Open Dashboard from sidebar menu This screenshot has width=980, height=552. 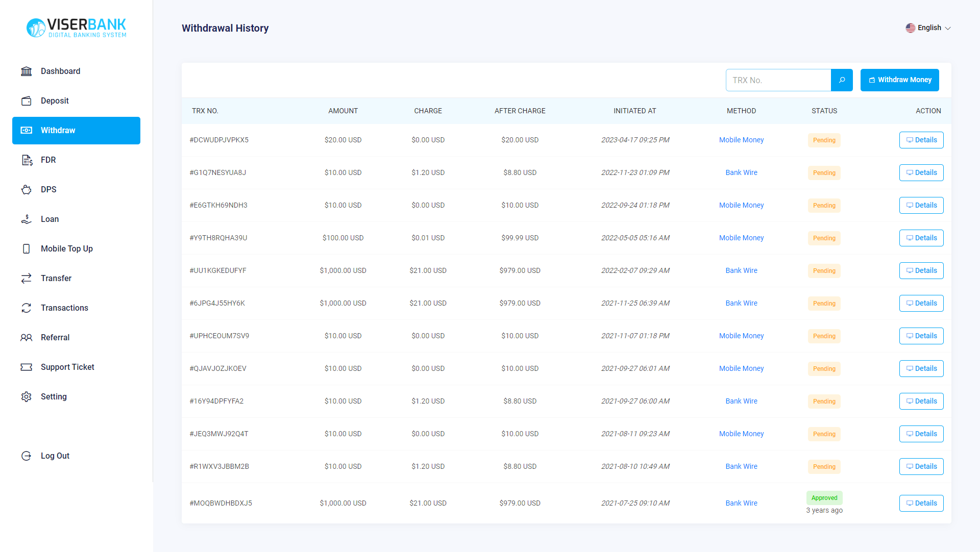76,71
